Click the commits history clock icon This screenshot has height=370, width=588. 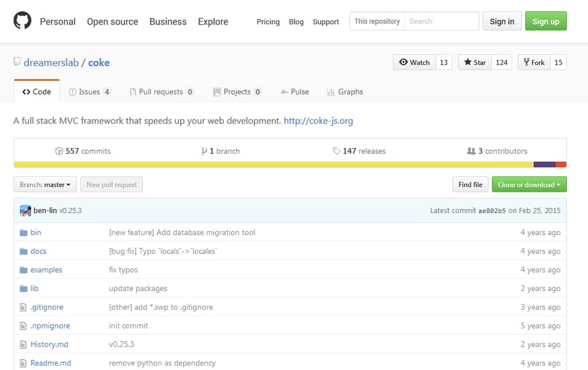click(59, 151)
